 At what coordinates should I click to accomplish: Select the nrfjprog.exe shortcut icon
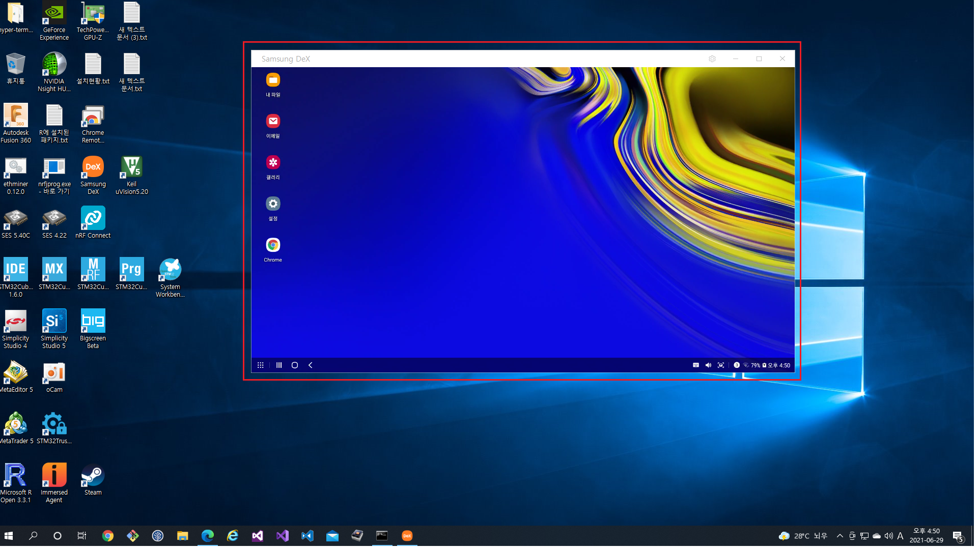coord(54,176)
